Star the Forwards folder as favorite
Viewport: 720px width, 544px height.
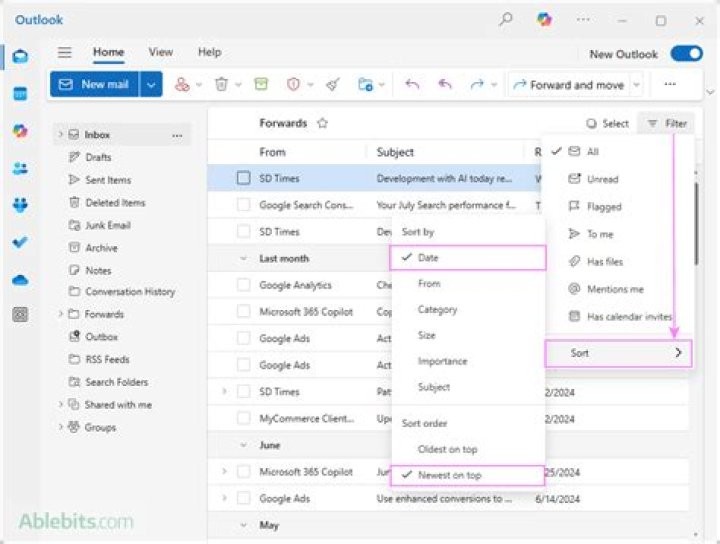[x=323, y=123]
